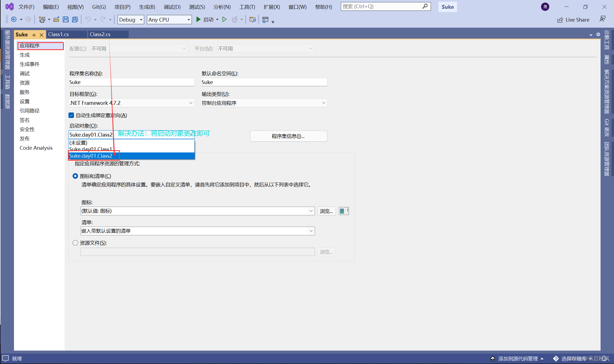Select the Icon and manifest radio button
Image resolution: width=614 pixels, height=364 pixels.
(x=75, y=176)
